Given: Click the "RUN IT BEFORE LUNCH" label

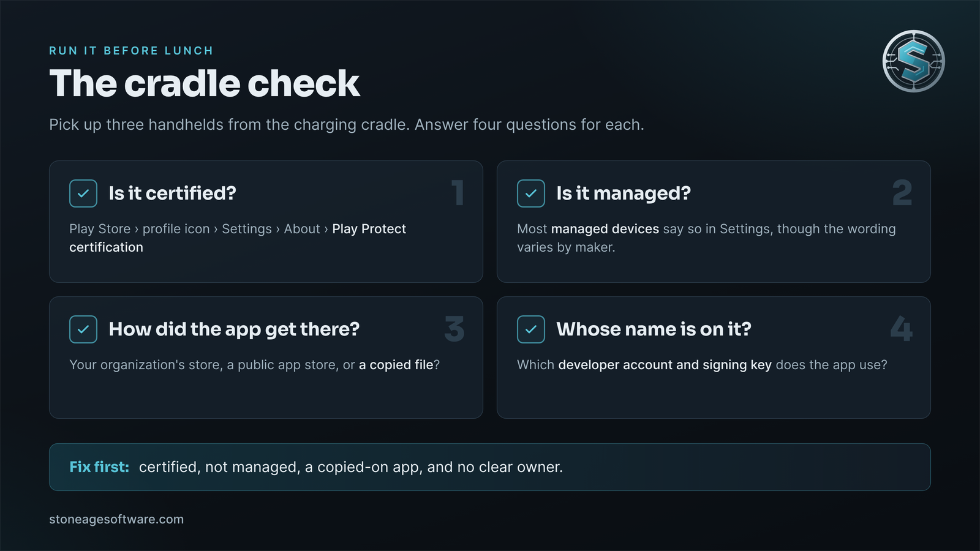Looking at the screenshot, I should point(131,51).
